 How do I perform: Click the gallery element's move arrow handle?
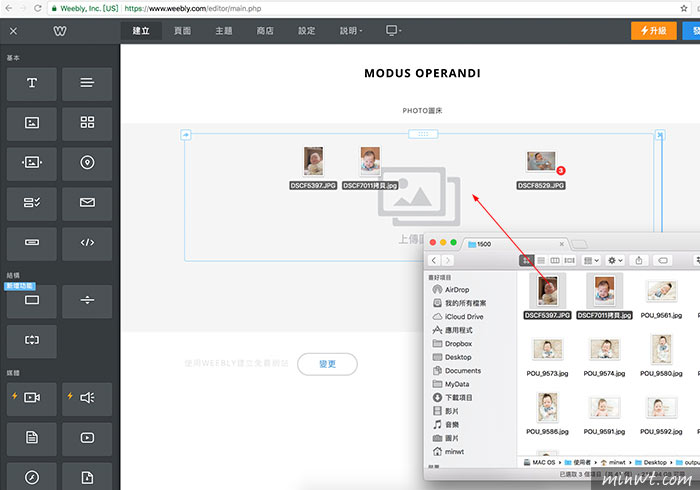tap(186, 134)
